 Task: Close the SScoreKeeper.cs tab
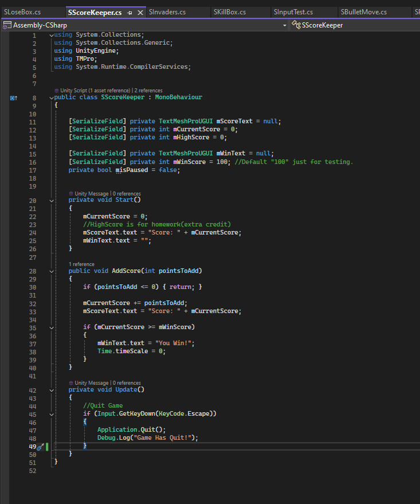coord(140,13)
